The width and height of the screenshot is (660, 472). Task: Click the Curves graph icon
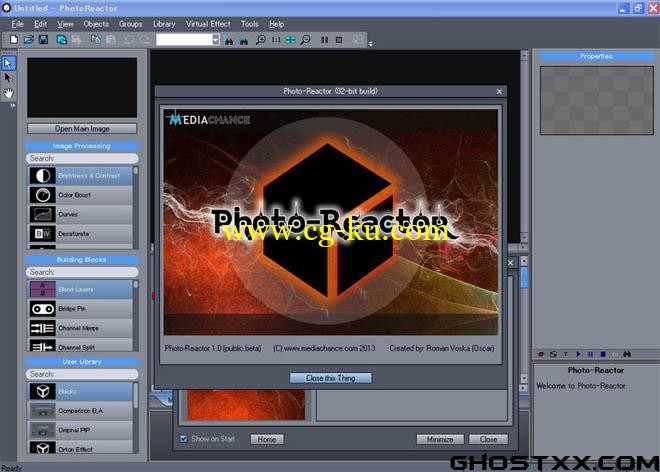click(43, 214)
